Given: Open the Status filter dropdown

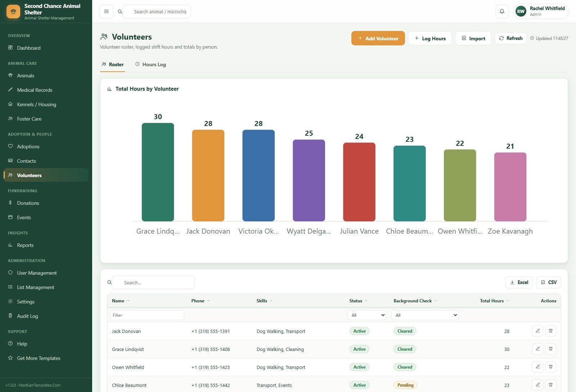Looking at the screenshot, I should [367, 315].
